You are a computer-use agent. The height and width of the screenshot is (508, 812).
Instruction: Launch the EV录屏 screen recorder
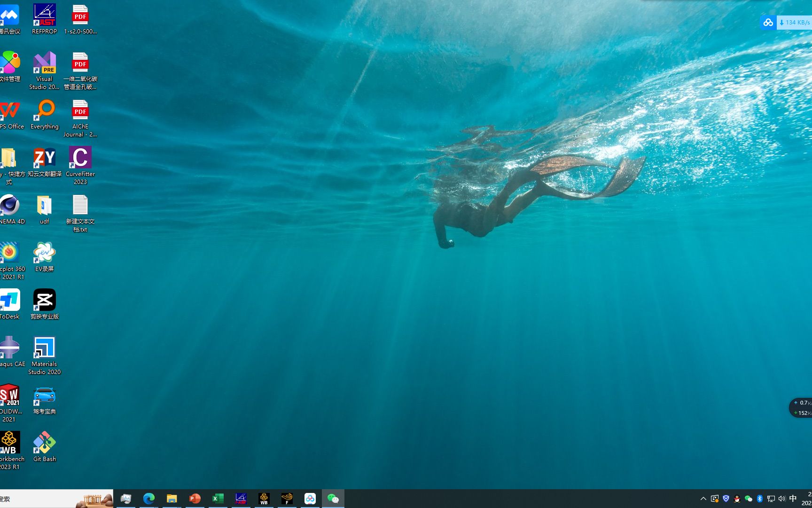click(x=45, y=257)
